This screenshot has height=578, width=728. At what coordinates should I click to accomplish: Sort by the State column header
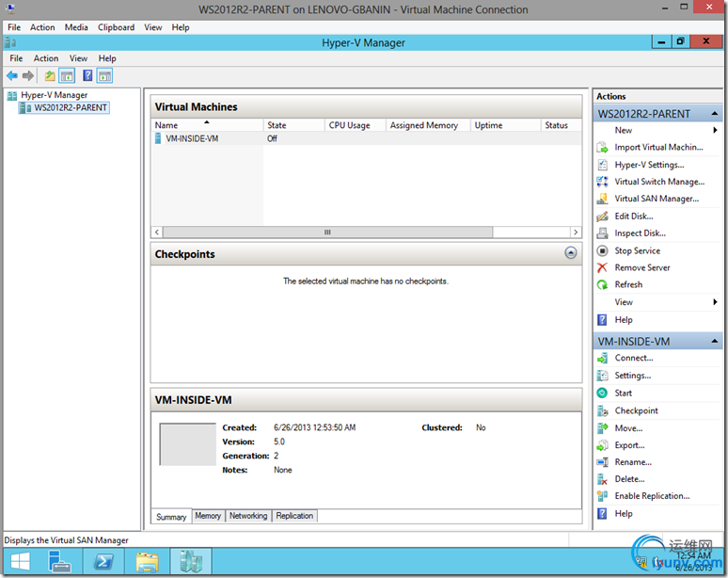(293, 125)
